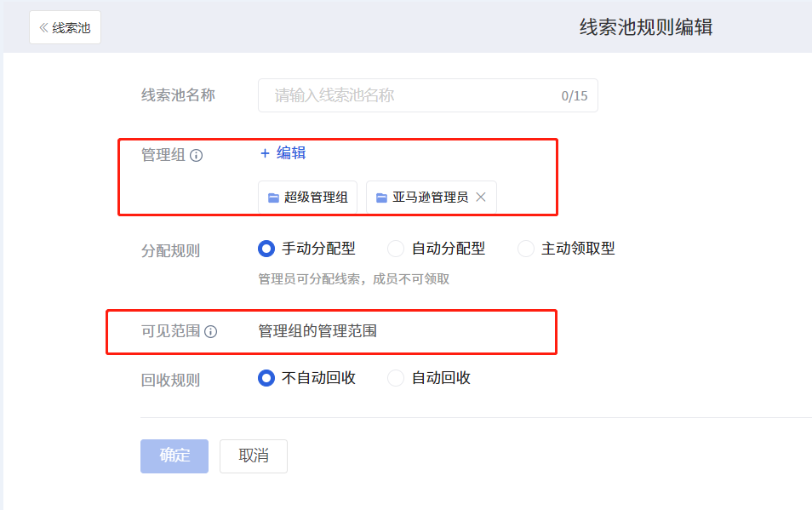Click the 管理组的管理范围 visible range text
This screenshot has height=510, width=812.
[317, 331]
